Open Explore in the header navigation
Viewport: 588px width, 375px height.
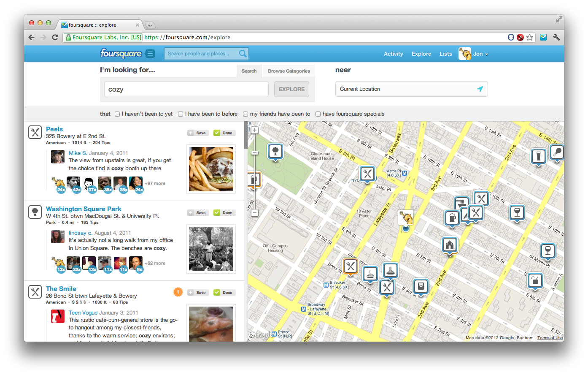[x=421, y=54]
